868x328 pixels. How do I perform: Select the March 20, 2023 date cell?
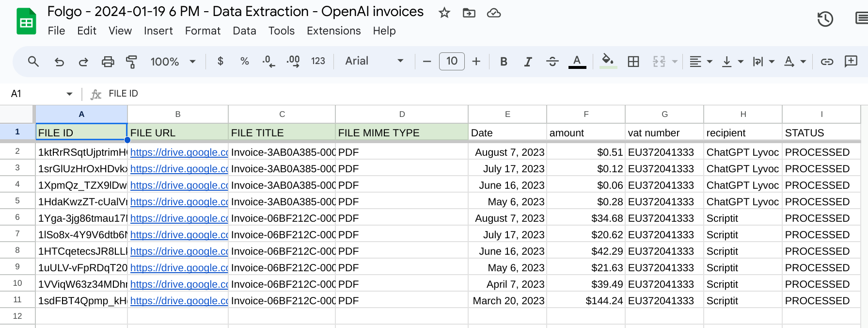[x=507, y=301]
